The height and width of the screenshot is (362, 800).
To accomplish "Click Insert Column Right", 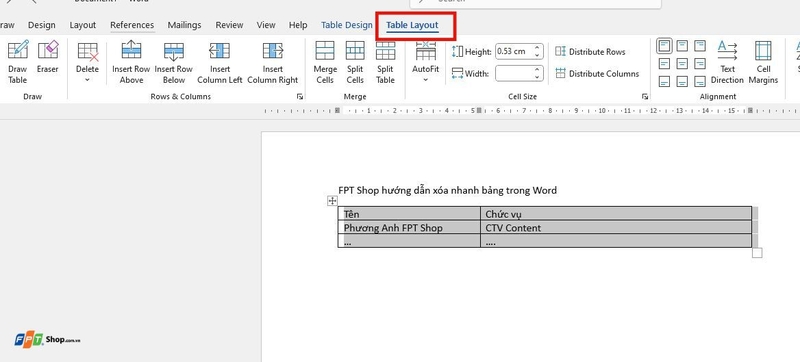I will pyautogui.click(x=272, y=63).
